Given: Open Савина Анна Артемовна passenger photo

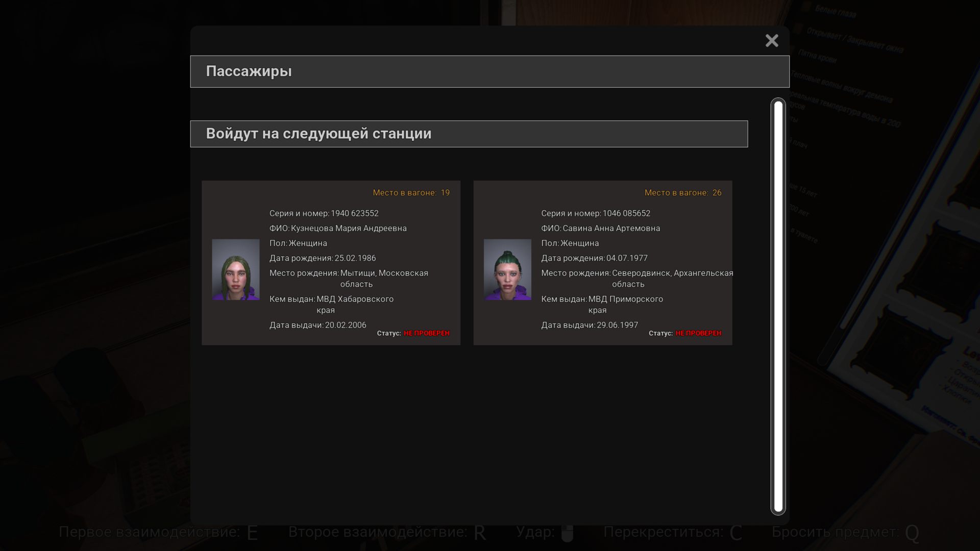Looking at the screenshot, I should (x=507, y=269).
